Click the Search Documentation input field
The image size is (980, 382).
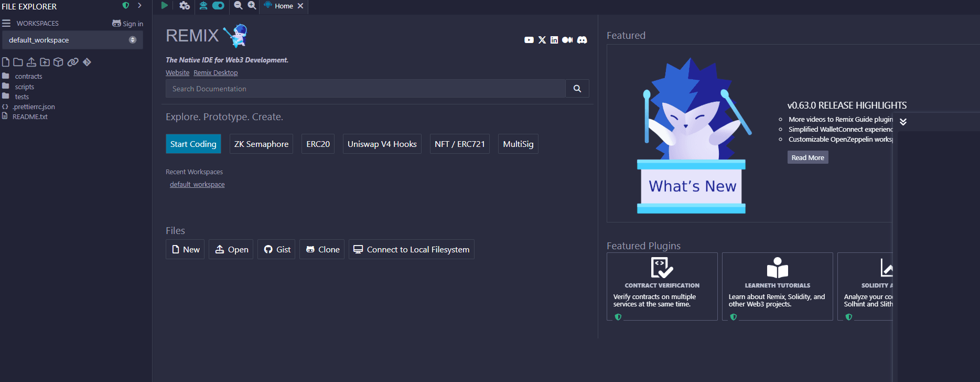365,89
